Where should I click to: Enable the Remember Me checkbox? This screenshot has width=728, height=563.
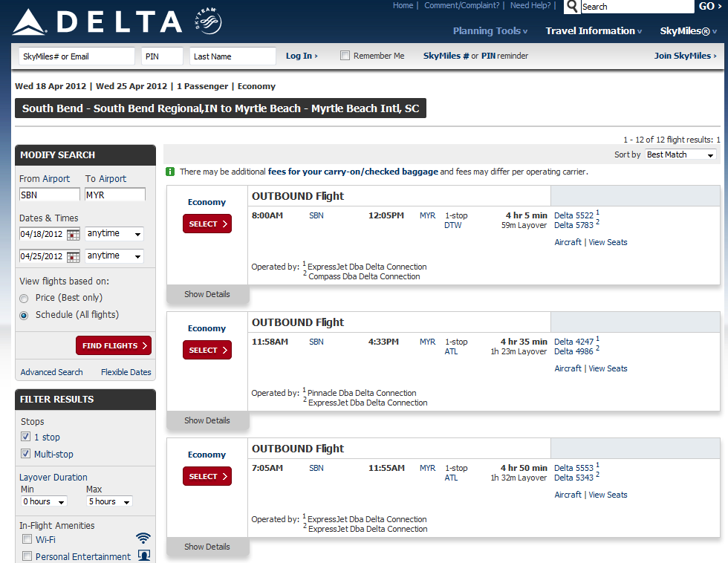pyautogui.click(x=345, y=55)
